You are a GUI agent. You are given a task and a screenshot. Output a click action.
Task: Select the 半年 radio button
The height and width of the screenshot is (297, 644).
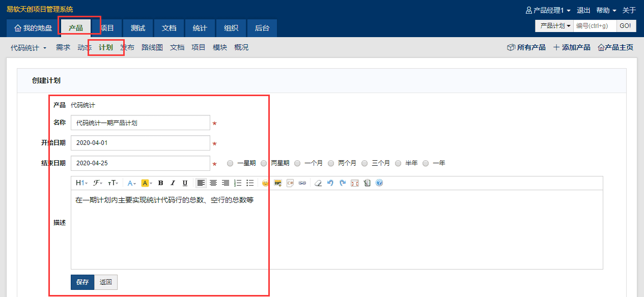(x=398, y=163)
